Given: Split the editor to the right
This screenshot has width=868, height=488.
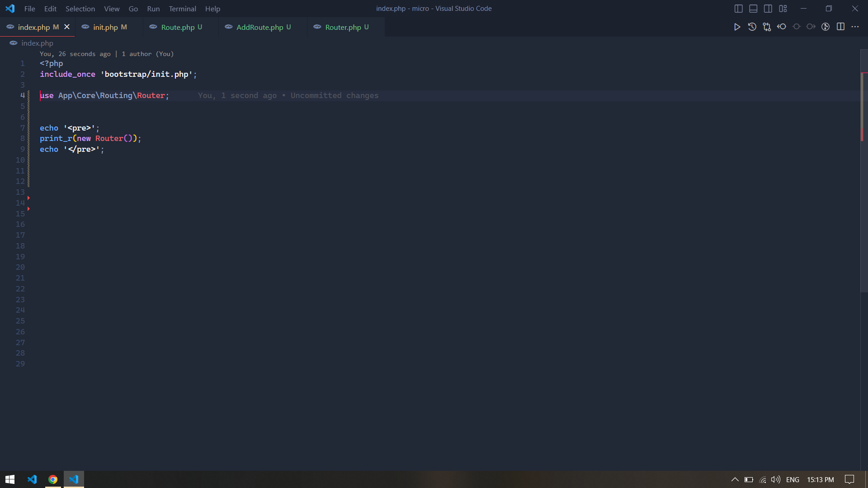Looking at the screenshot, I should 840,27.
